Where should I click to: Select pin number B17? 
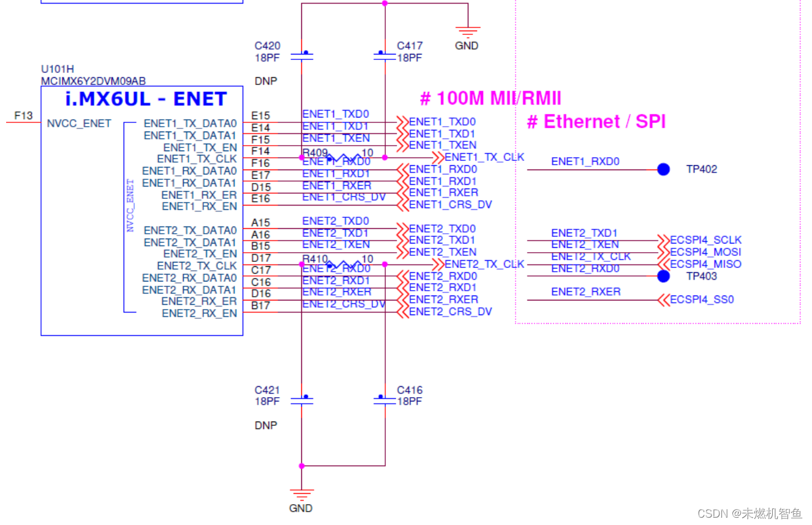tap(261, 305)
